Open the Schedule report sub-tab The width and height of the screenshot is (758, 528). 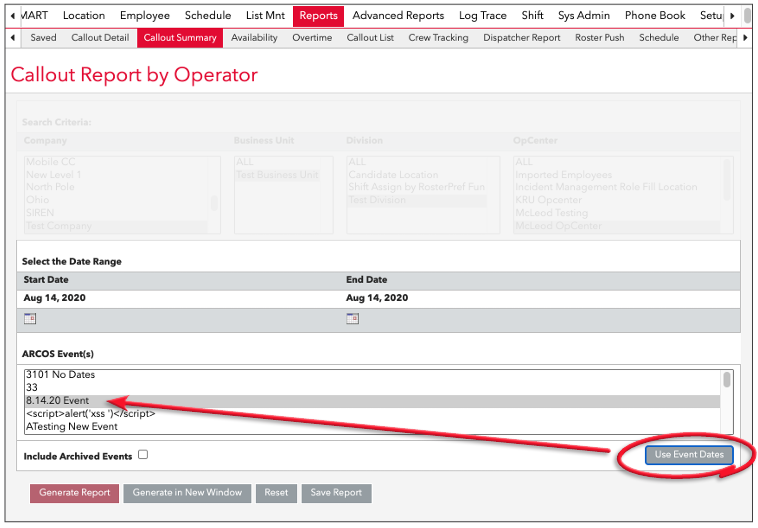point(658,38)
